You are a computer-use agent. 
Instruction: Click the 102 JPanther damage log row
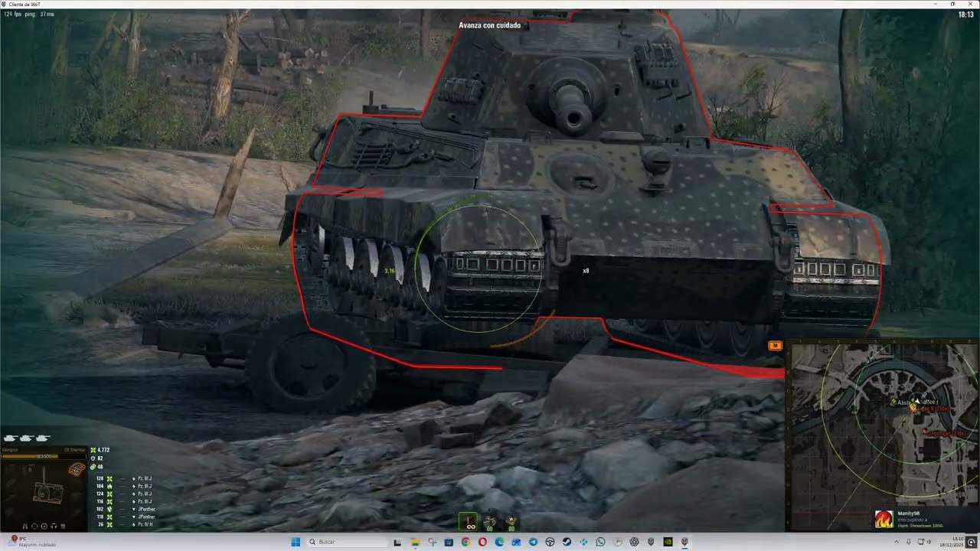point(126,509)
